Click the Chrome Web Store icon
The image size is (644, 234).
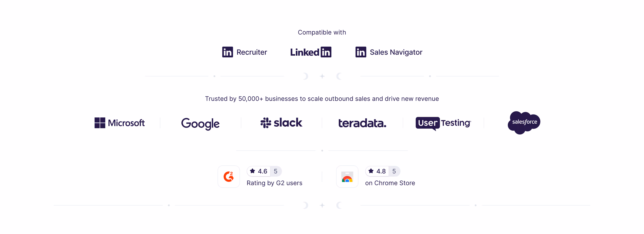click(x=347, y=177)
